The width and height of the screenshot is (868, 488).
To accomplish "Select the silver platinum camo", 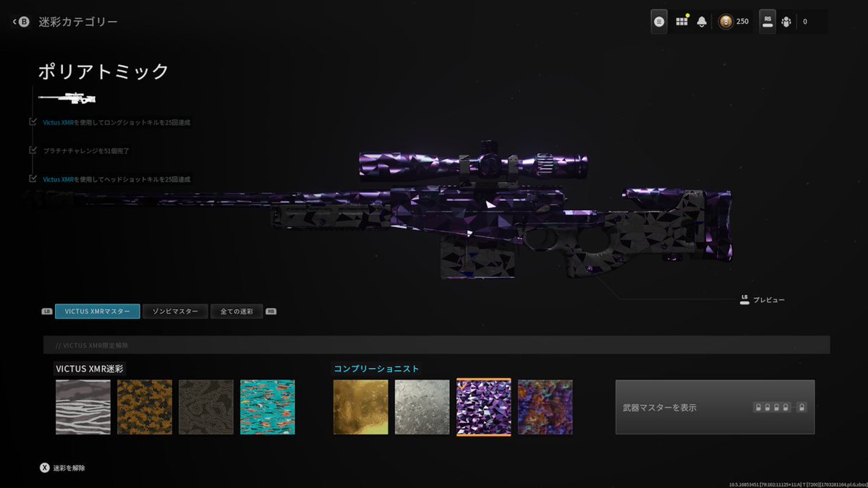I will (422, 407).
